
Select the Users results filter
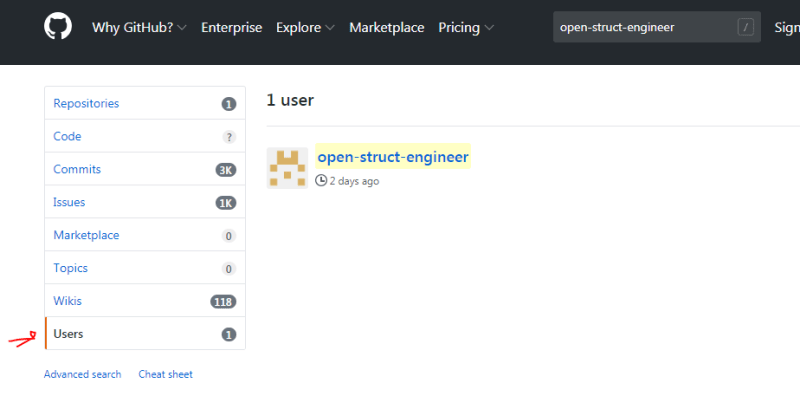(145, 334)
